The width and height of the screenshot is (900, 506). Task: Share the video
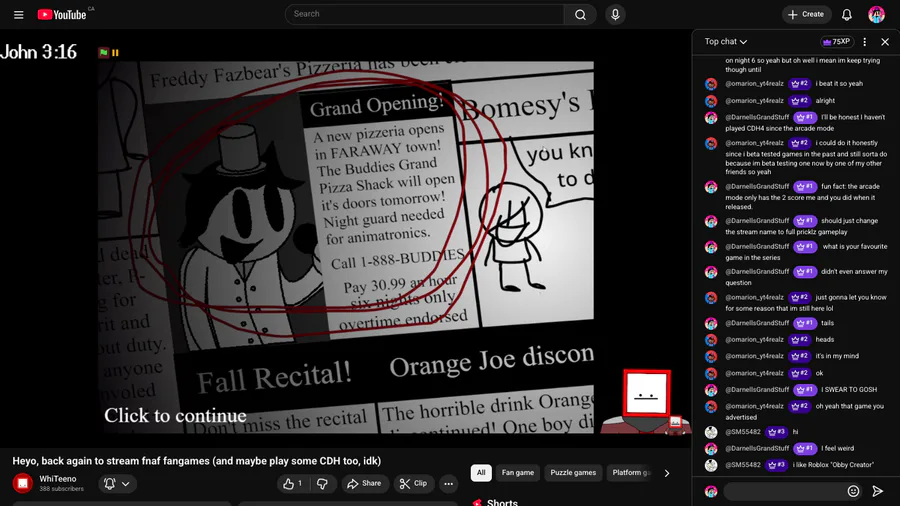point(364,484)
